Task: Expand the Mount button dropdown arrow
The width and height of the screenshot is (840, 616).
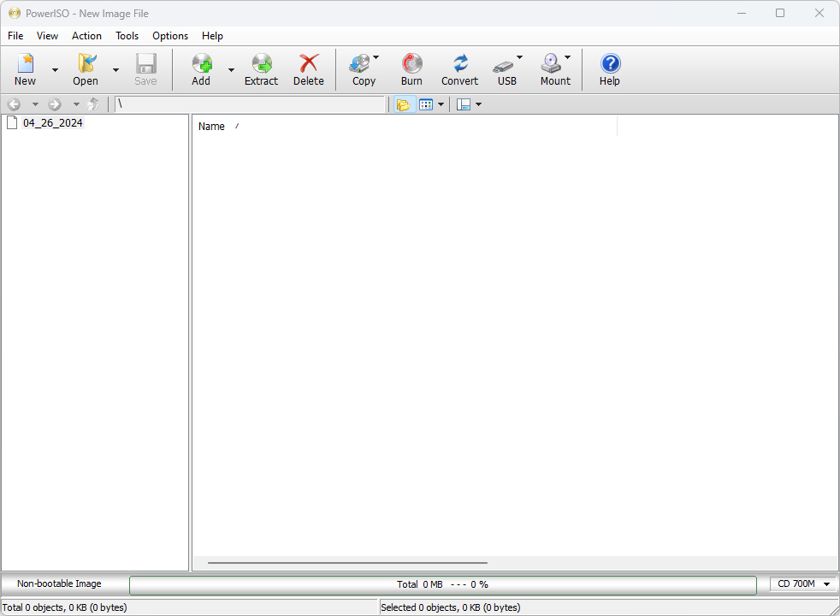Action: 568,57
